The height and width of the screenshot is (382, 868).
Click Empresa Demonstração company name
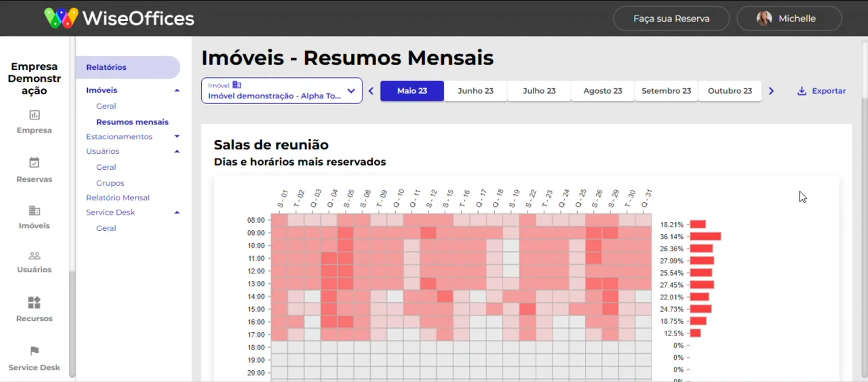tap(34, 78)
